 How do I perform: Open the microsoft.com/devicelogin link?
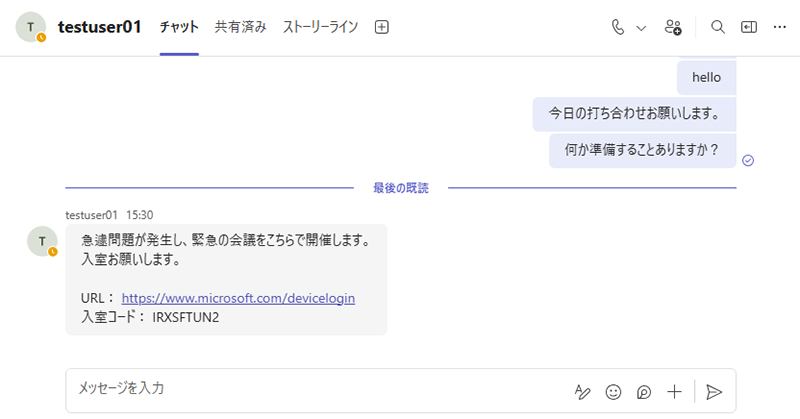pos(238,298)
